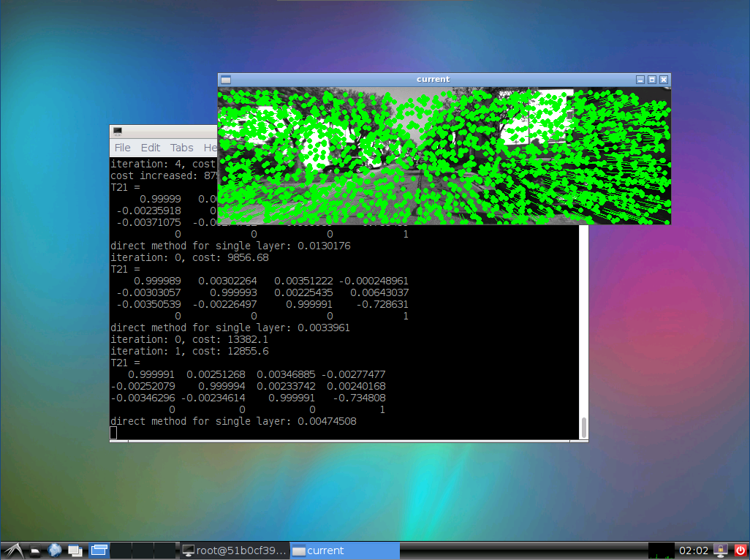Open the LXDE start menu icon

coord(13,551)
